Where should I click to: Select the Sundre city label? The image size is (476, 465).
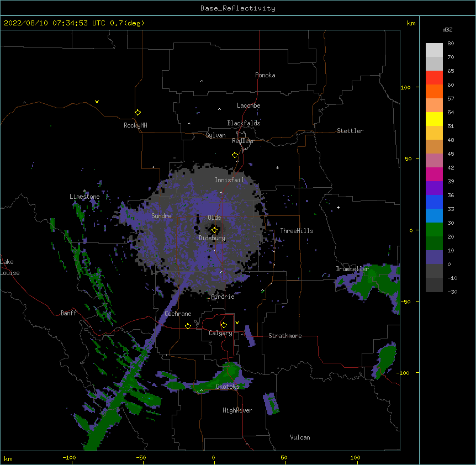[161, 216]
